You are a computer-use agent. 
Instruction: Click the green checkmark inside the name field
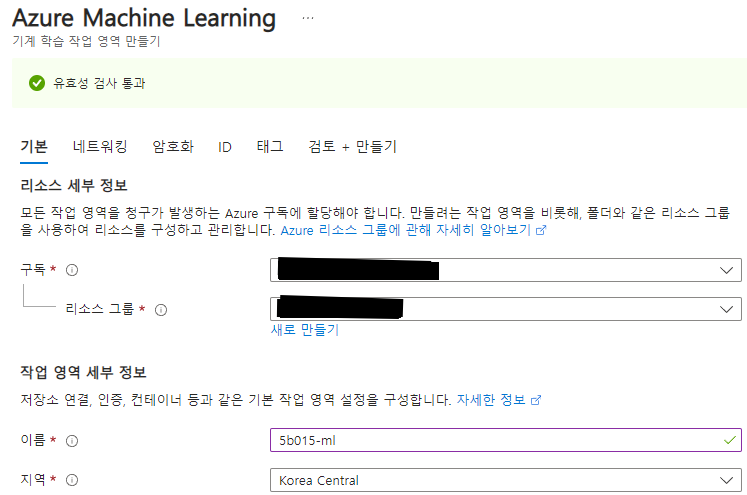729,440
